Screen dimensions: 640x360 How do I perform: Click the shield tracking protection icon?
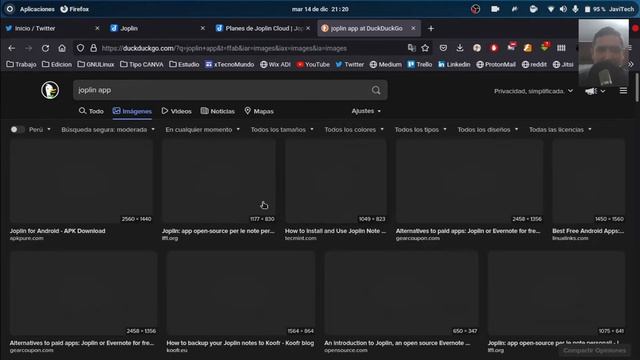tap(80, 48)
